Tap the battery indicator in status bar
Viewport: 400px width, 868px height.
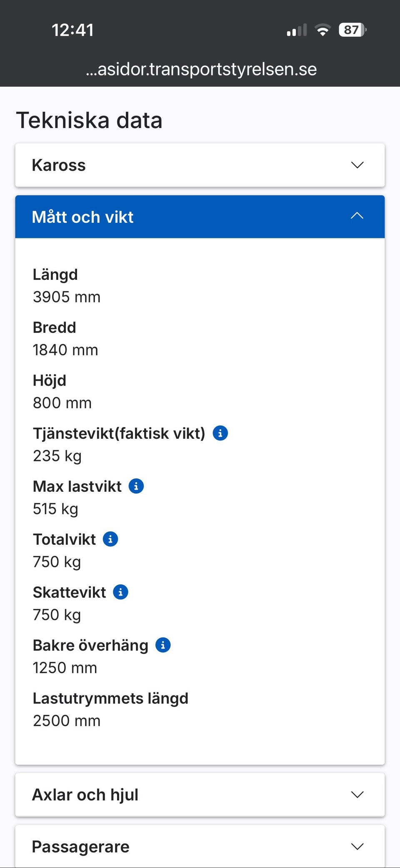[352, 30]
